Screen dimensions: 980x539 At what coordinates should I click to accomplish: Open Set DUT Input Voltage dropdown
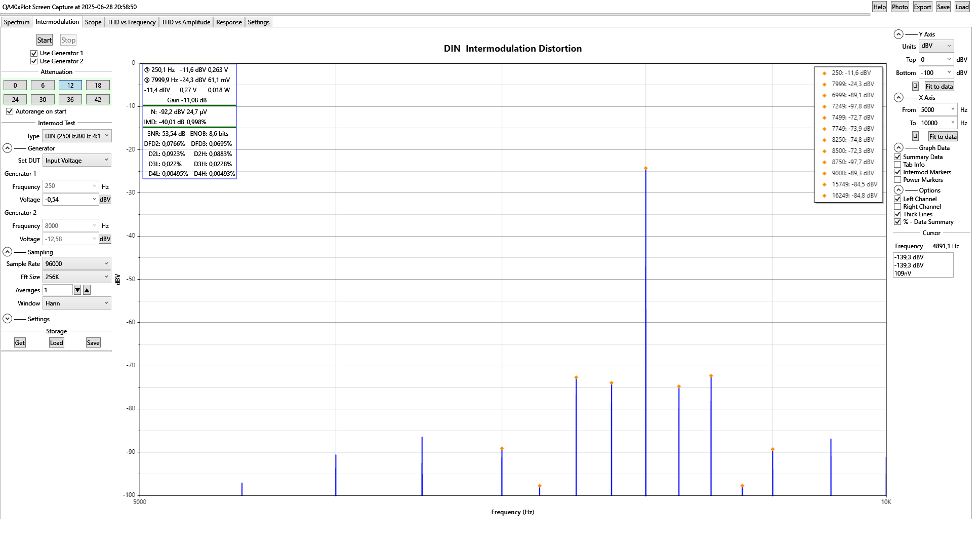coord(77,160)
